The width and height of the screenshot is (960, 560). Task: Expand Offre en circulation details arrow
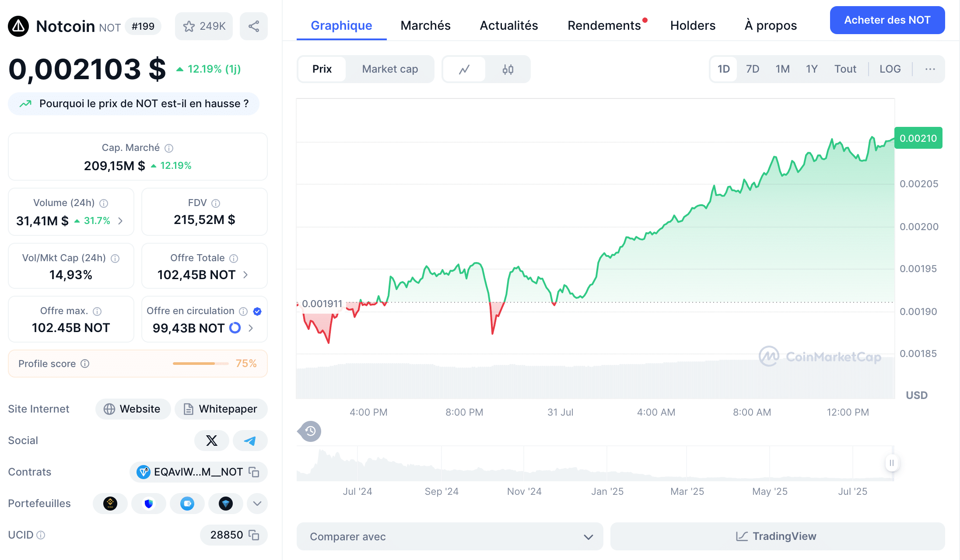(x=251, y=328)
